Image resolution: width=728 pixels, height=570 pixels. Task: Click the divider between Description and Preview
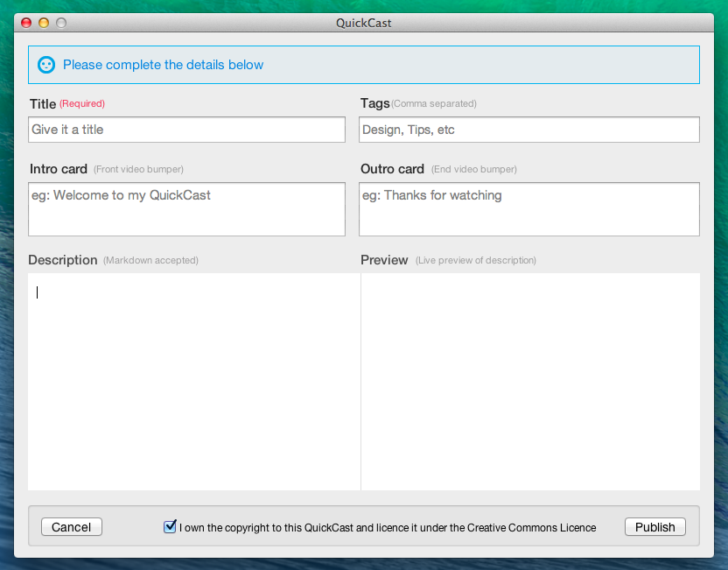(360, 382)
